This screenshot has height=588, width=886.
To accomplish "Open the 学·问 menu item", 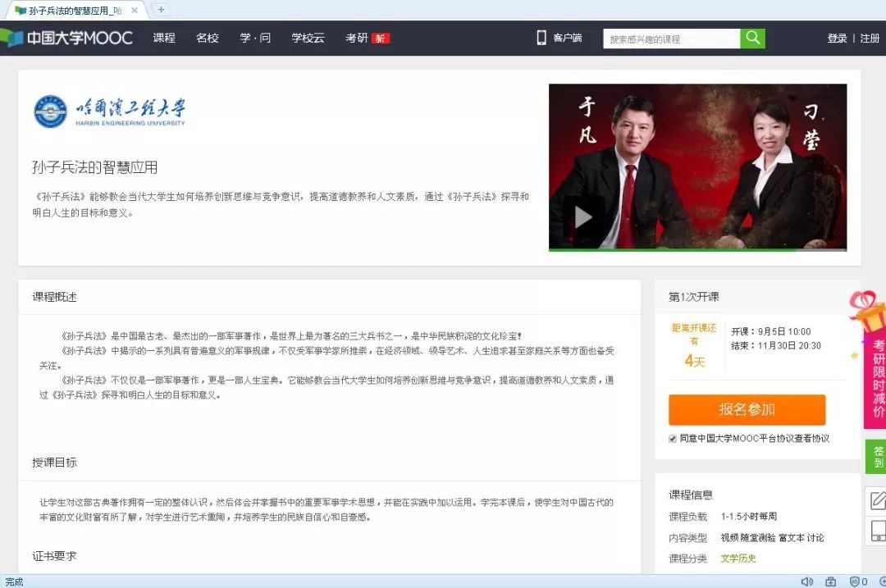I will pyautogui.click(x=255, y=38).
